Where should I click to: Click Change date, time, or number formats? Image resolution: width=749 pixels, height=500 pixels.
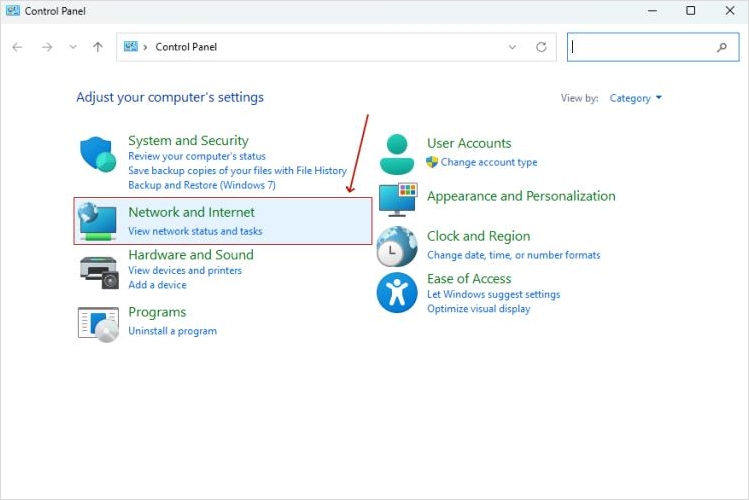(x=514, y=255)
